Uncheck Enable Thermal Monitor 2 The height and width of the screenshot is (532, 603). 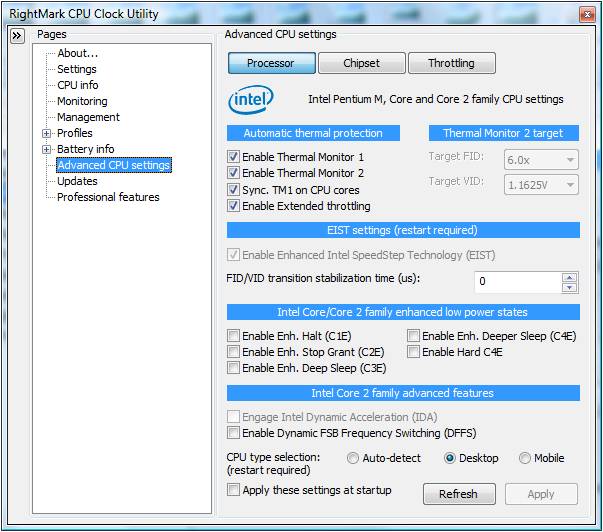(233, 173)
